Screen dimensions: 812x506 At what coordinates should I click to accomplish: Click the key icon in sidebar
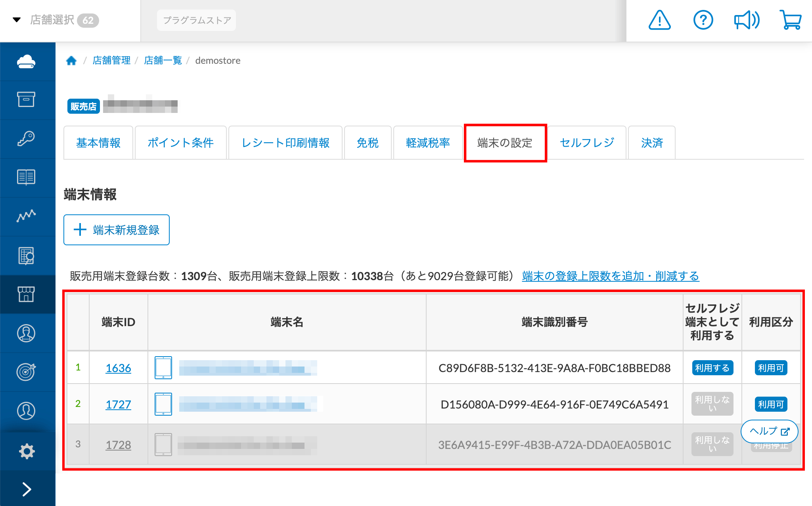click(26, 139)
